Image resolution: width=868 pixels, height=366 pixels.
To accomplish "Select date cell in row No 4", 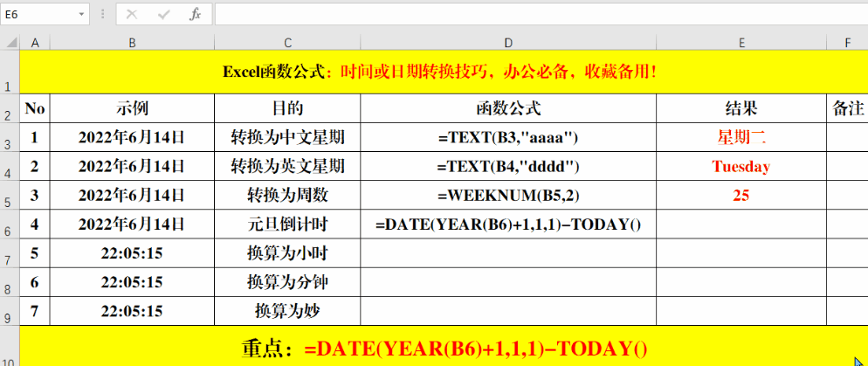I will coord(133,224).
